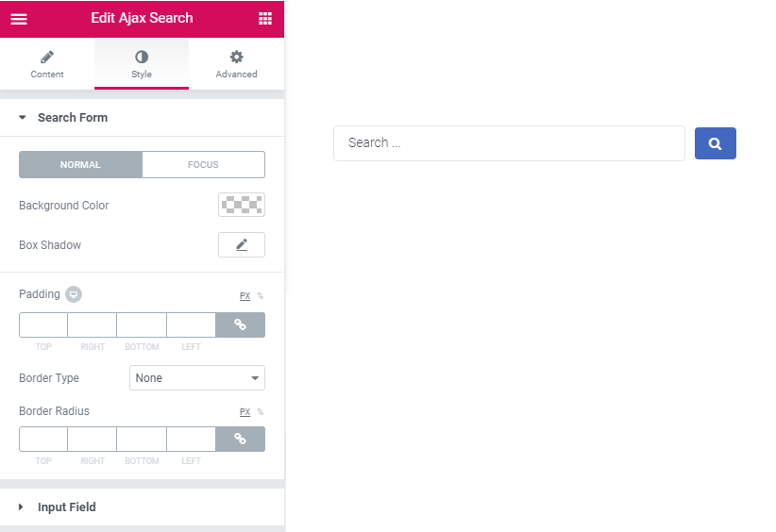Screen dimensions: 776x532
Task: Switch to the Advanced tab
Action: point(237,64)
